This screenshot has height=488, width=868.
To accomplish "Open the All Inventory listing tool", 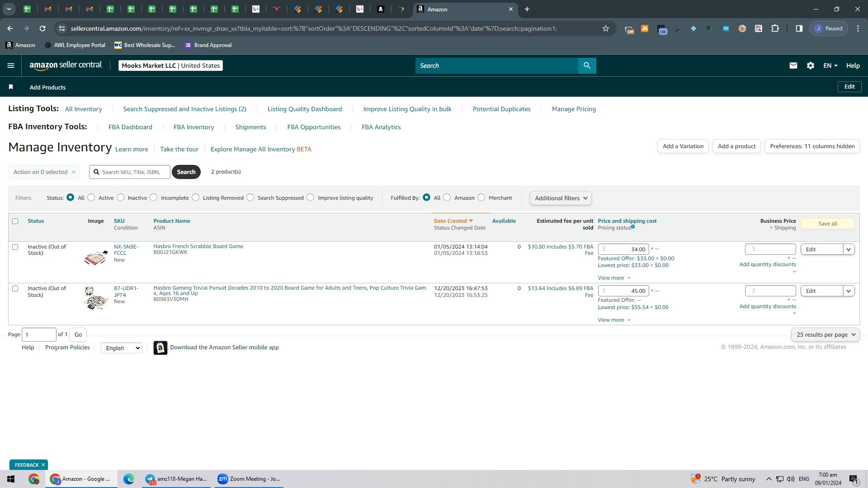I will coord(84,109).
